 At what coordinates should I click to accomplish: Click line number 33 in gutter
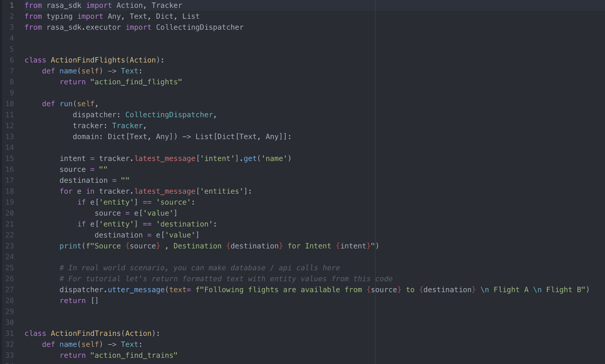tap(9, 355)
